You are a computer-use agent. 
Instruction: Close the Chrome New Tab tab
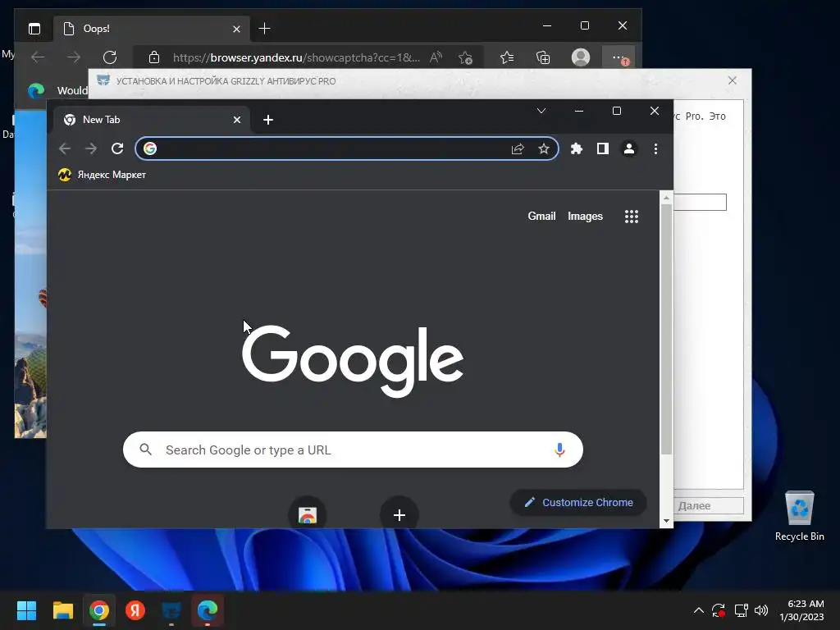tap(237, 120)
